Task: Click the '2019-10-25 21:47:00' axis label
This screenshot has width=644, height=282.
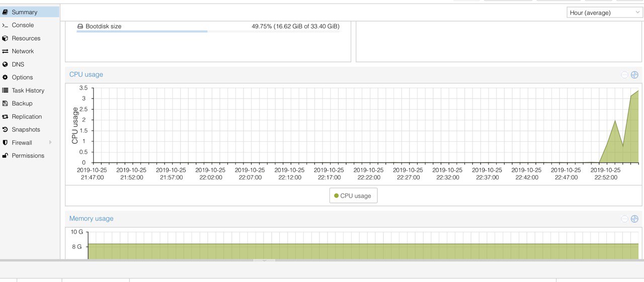Action: point(92,174)
